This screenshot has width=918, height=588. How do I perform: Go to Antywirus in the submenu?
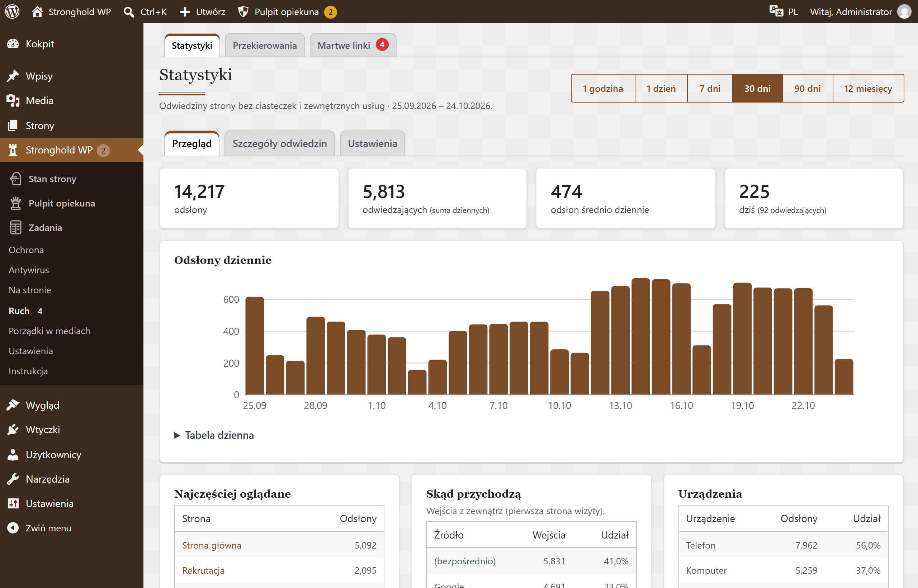(29, 270)
